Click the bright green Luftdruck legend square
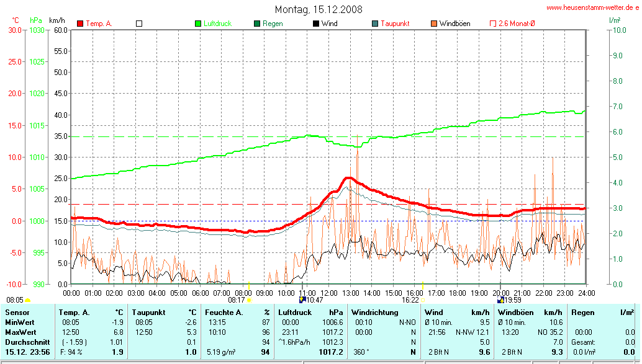Screen dimensions: 642x364 199,24
